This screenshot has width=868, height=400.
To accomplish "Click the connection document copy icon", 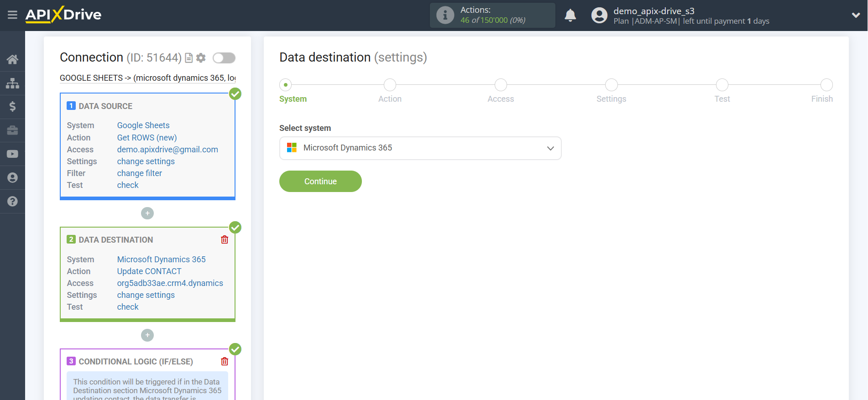I will click(x=188, y=58).
